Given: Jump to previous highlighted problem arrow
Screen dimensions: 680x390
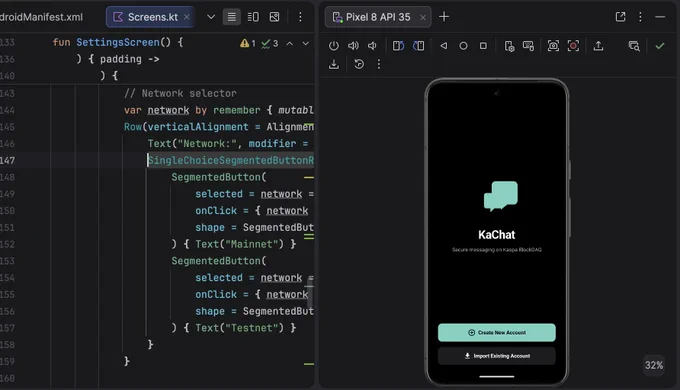Looking at the screenshot, I should click(x=290, y=43).
